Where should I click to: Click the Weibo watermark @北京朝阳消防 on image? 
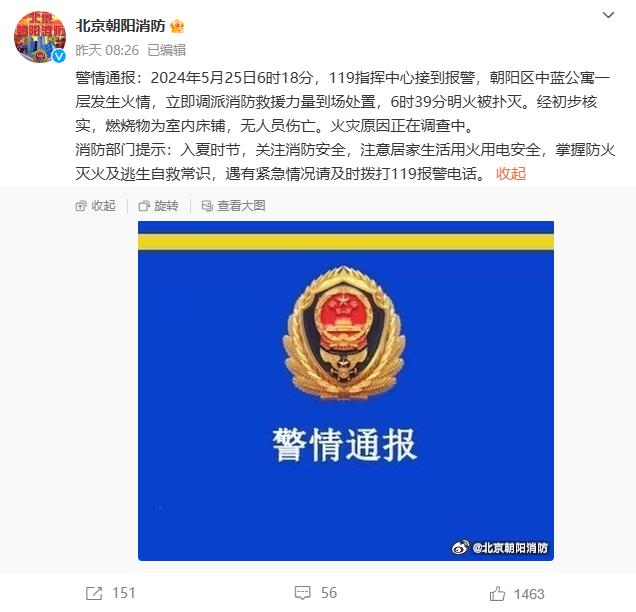(x=500, y=548)
